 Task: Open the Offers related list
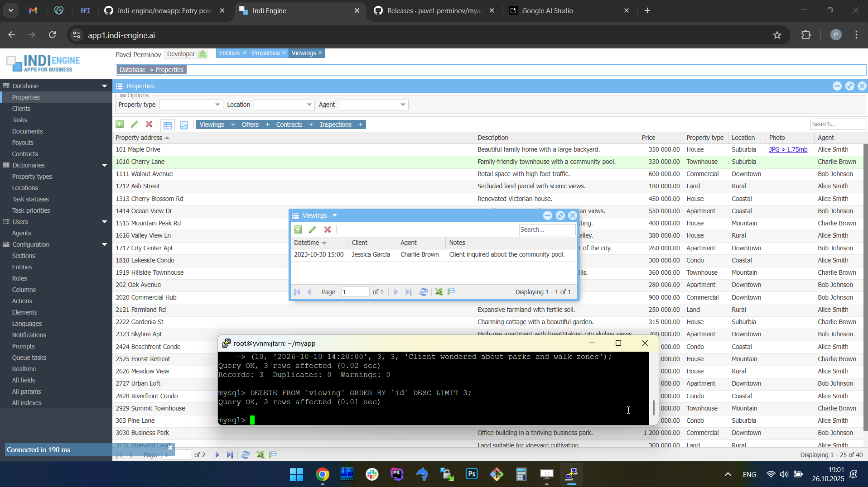pos(250,124)
